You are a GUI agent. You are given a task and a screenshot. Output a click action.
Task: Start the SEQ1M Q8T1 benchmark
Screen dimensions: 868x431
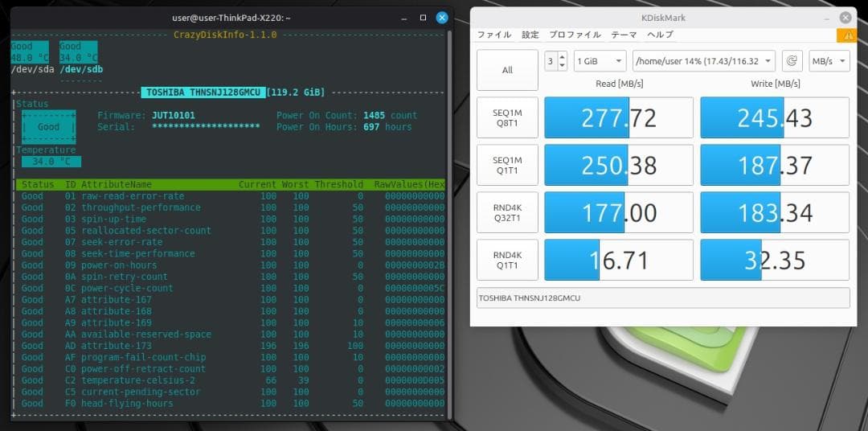[x=507, y=118]
